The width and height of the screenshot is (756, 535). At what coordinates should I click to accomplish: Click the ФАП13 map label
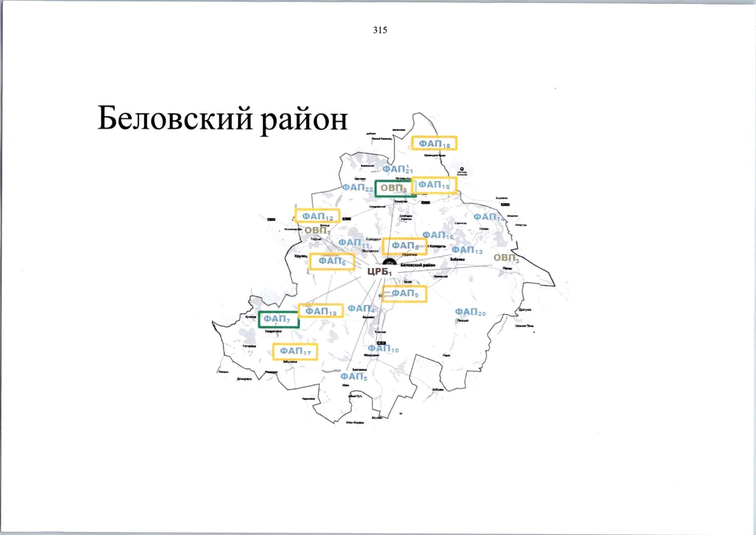click(x=467, y=250)
